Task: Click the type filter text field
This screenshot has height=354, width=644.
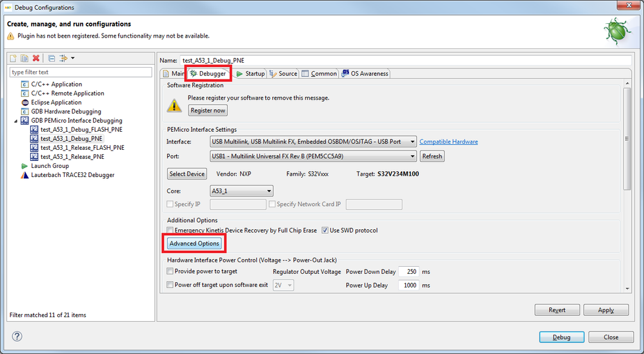Action: [81, 72]
